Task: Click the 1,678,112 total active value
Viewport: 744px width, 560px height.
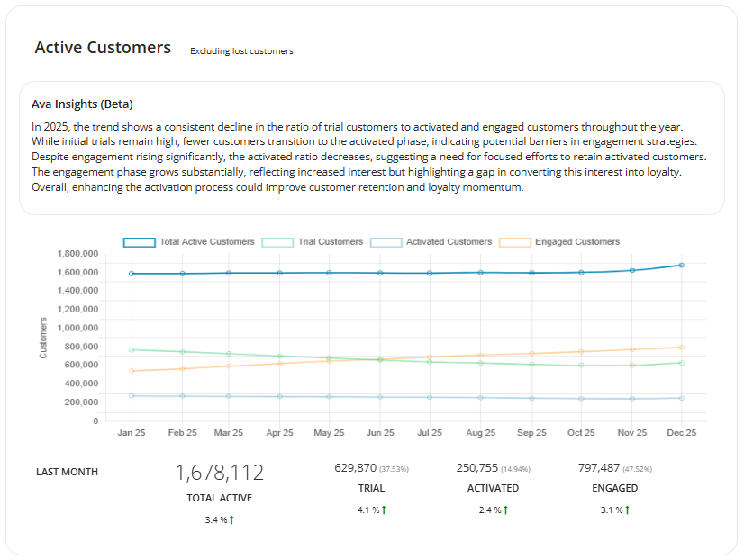Action: [219, 473]
